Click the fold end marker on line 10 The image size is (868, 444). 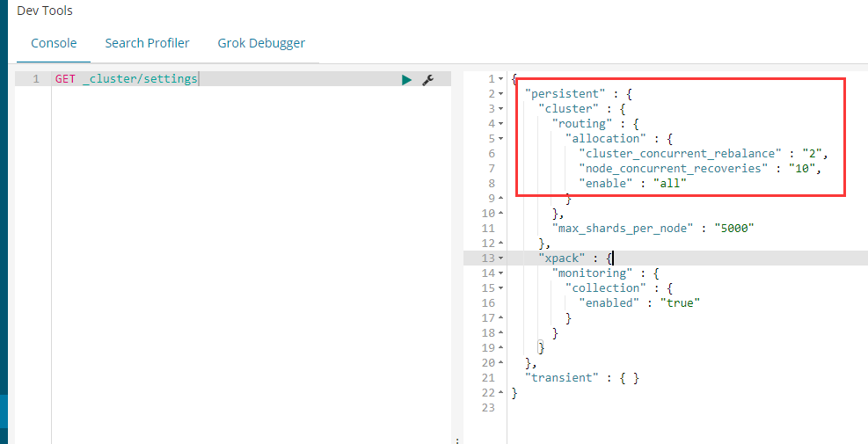(501, 213)
